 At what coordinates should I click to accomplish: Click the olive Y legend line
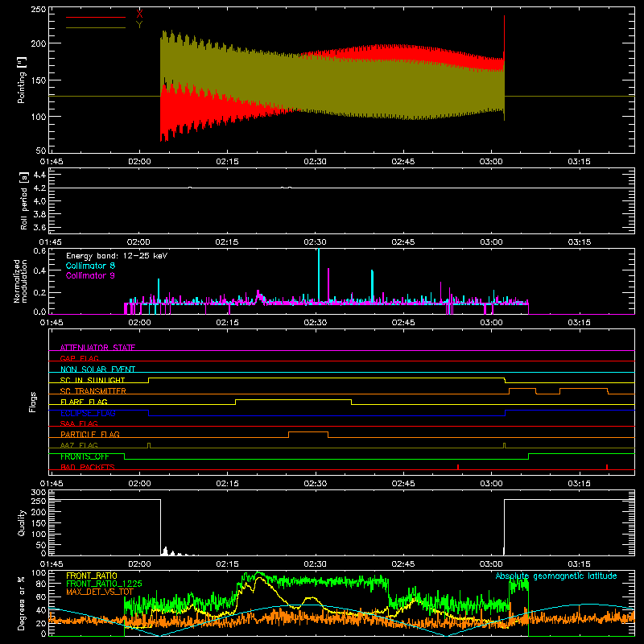(x=96, y=27)
